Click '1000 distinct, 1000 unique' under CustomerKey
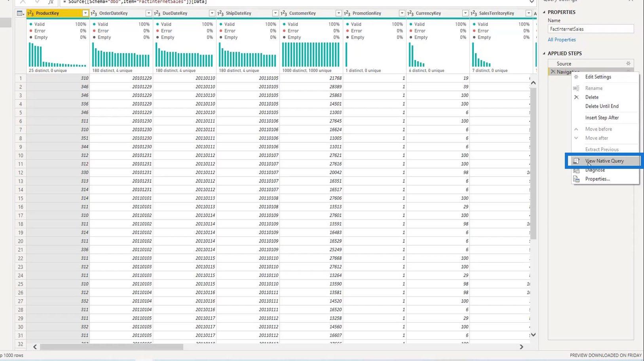644x361 pixels. point(307,71)
